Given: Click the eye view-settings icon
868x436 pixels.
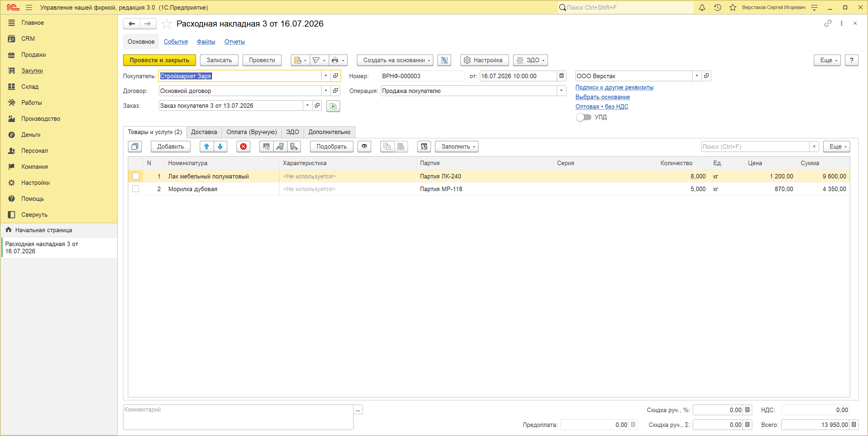Looking at the screenshot, I should [x=364, y=146].
